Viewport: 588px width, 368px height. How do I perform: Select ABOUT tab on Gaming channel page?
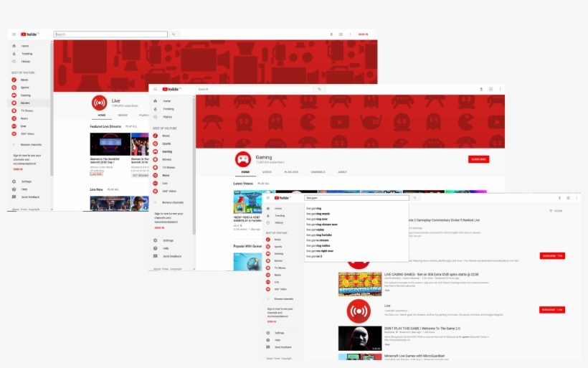pos(342,172)
